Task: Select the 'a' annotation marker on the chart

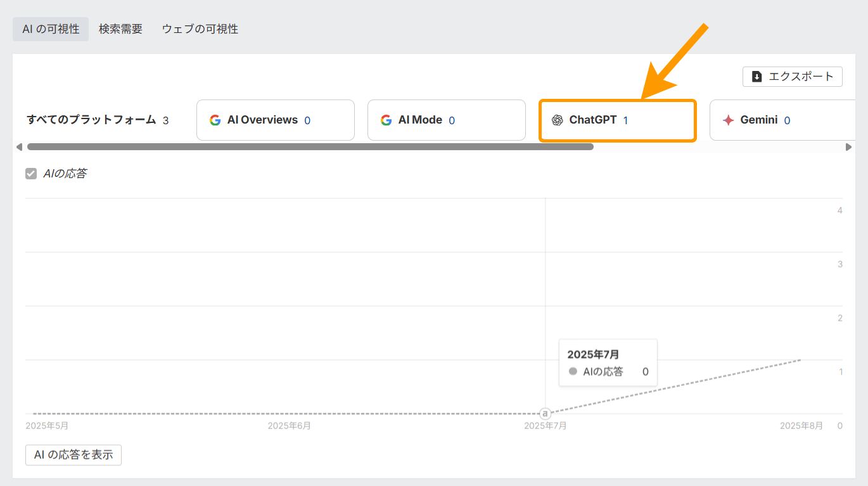Action: coord(545,413)
